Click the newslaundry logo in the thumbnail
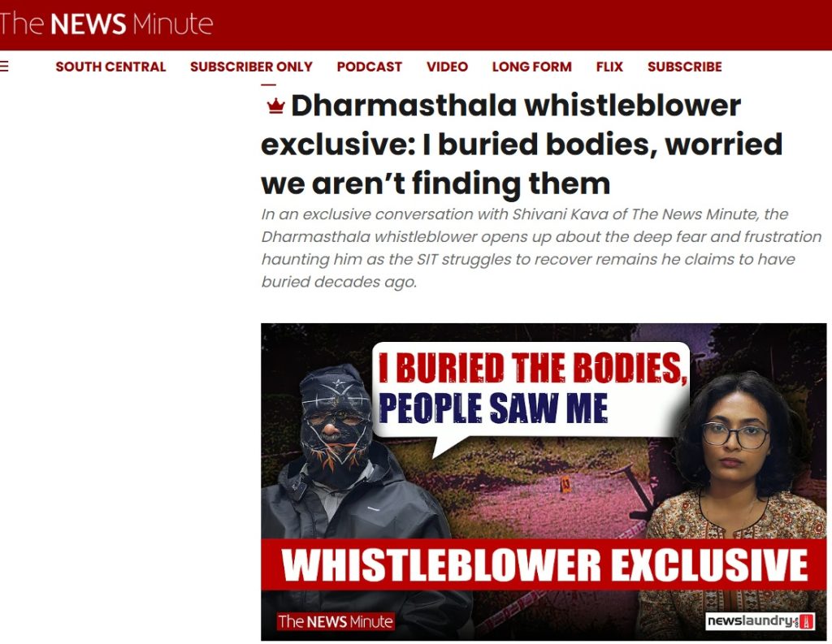832x644 pixels. (760, 620)
